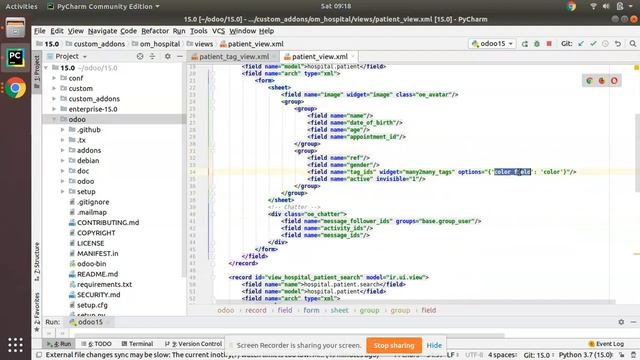Open PyCharm Community Edition app menu dropdown
The width and height of the screenshot is (640, 360).
(x=104, y=6)
